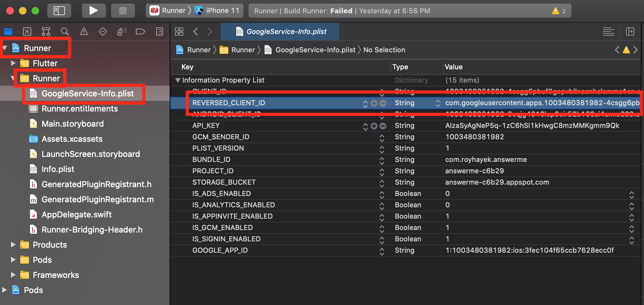Select the GoogleService-Info.plist editor tab
Screen dimensions: 644x305
pyautogui.click(x=280, y=32)
